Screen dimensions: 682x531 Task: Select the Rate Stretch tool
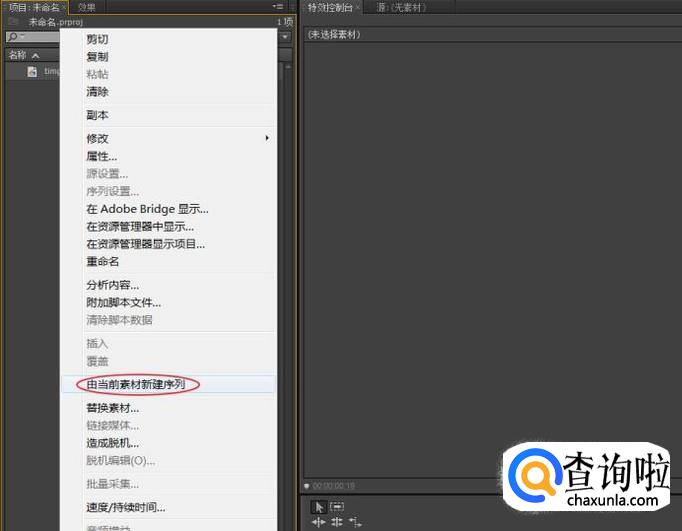(355, 522)
